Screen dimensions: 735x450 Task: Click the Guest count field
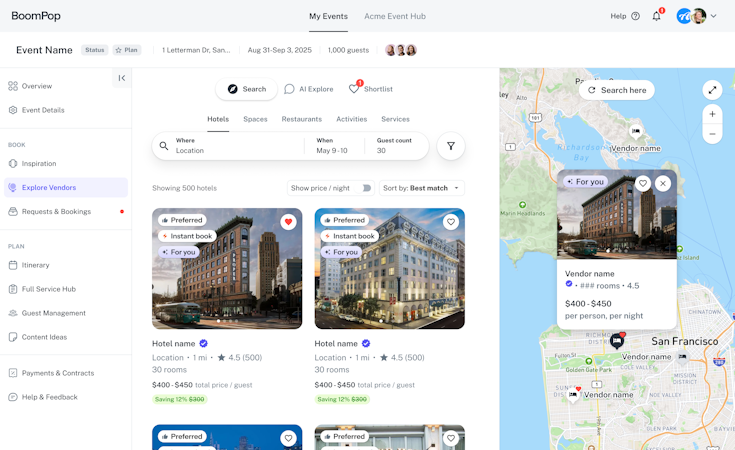[x=394, y=146]
